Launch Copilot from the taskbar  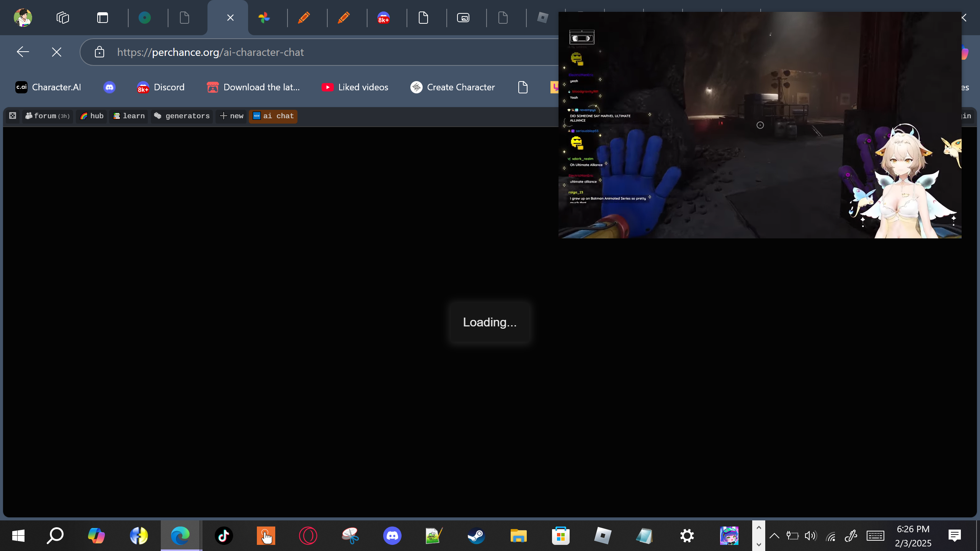(x=96, y=536)
